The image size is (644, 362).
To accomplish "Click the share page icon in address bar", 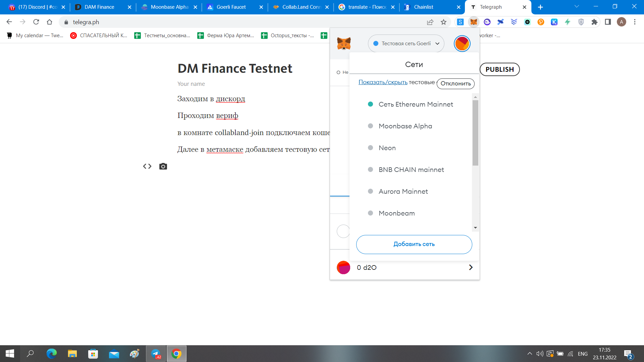I will (430, 22).
